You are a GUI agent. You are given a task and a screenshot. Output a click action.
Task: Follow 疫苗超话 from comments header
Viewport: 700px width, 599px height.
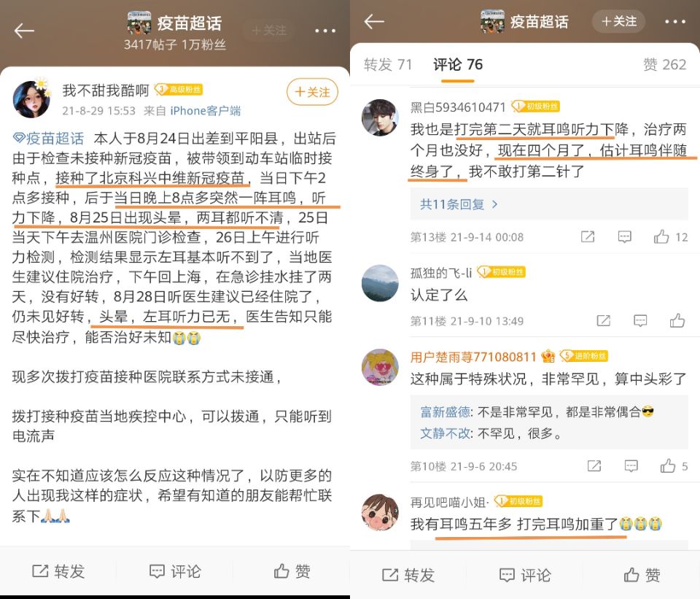[x=619, y=21]
